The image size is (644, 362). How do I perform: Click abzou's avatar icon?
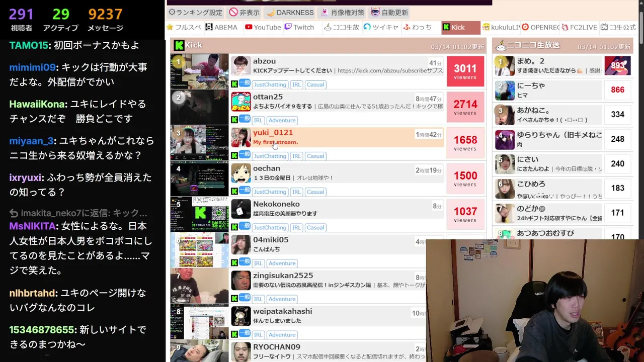[240, 66]
